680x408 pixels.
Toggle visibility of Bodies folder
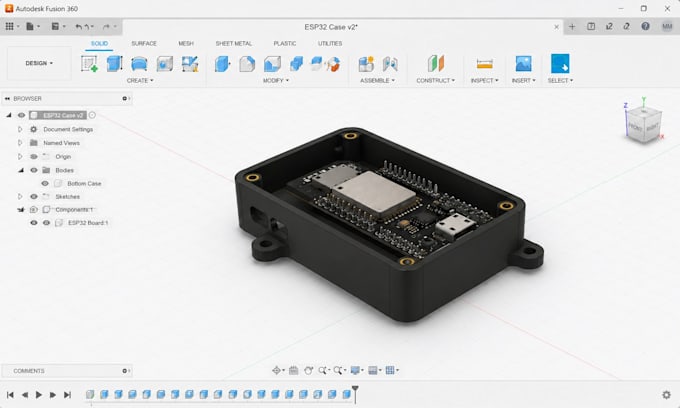(34, 170)
